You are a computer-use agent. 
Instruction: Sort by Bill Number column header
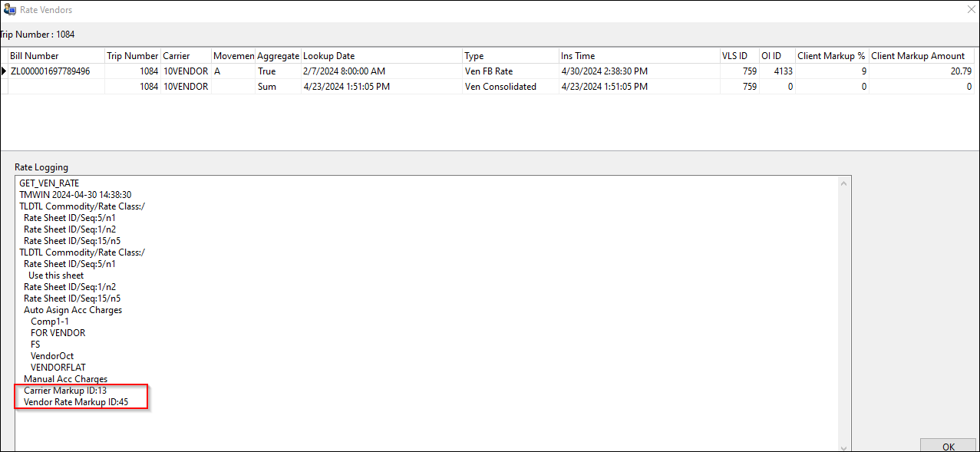tap(56, 56)
